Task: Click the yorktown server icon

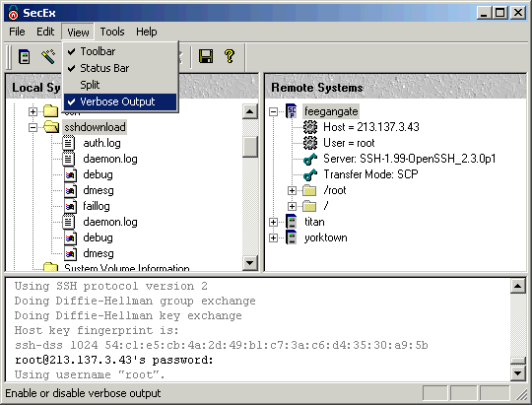Action: coord(292,237)
